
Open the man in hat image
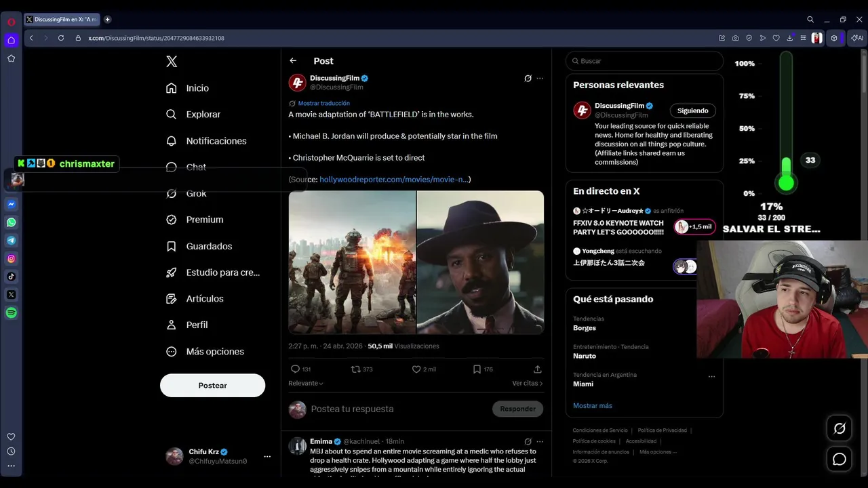[x=480, y=262]
